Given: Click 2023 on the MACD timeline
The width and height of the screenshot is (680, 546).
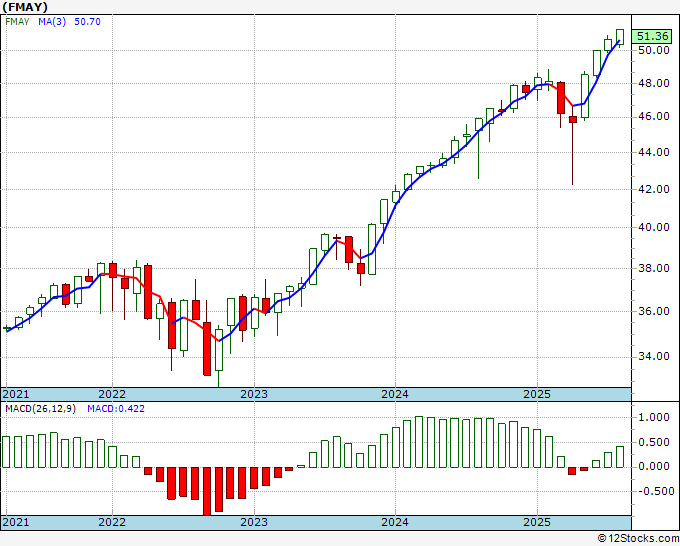Looking at the screenshot, I should (x=254, y=521).
